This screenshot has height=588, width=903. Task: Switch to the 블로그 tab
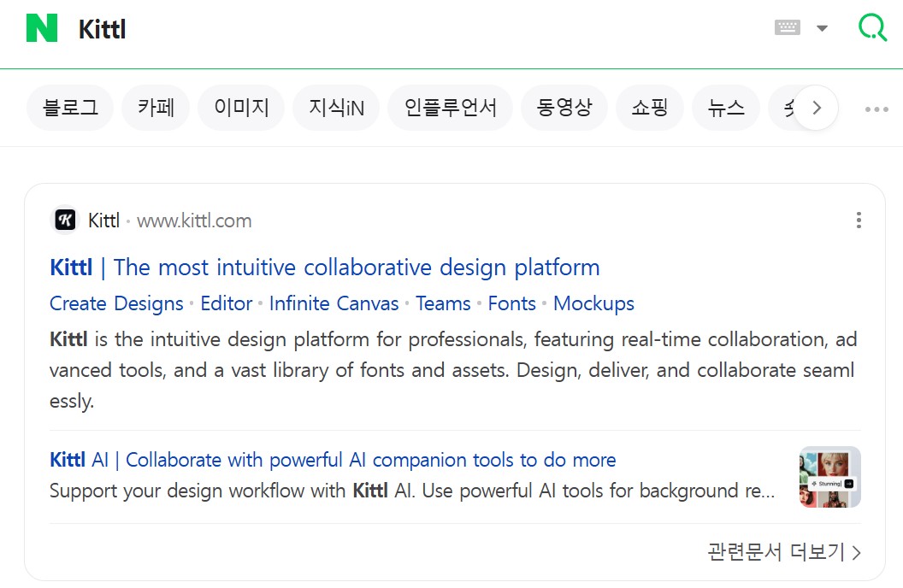coord(70,108)
